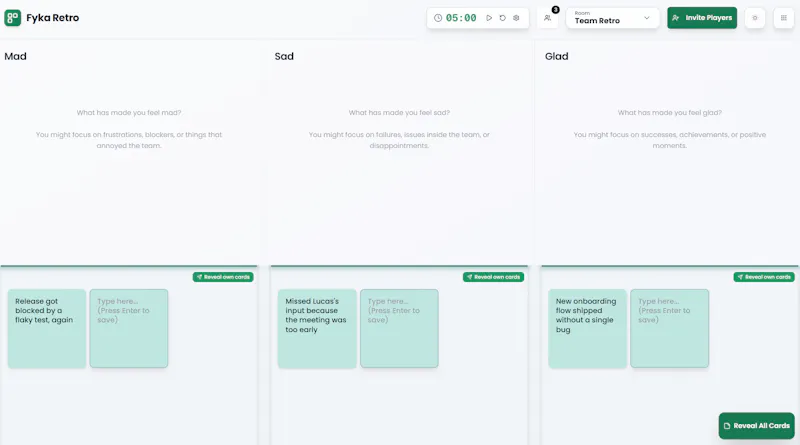Viewport: 800px width, 445px height.
Task: Reveal own cards in the Glad column
Action: pos(764,277)
